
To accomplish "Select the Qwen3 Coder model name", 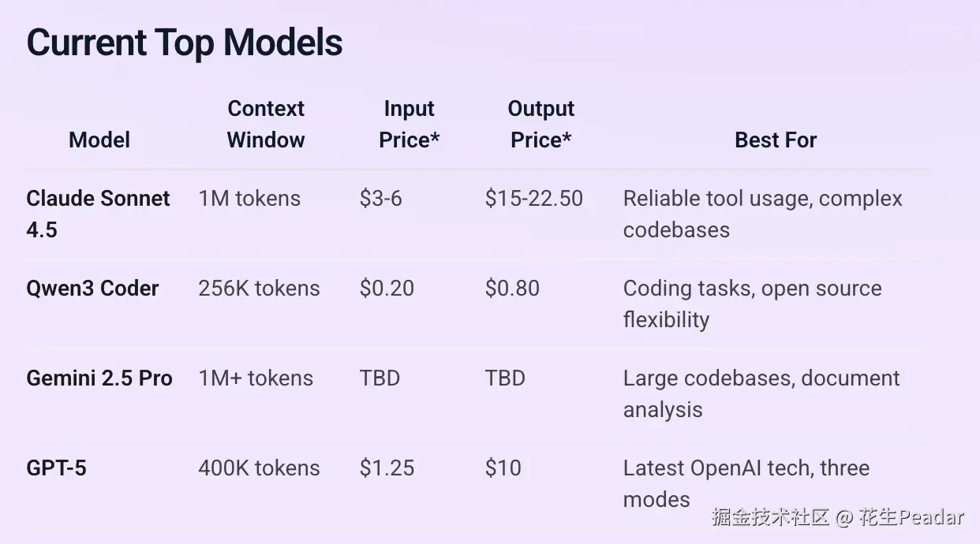I will click(x=92, y=289).
